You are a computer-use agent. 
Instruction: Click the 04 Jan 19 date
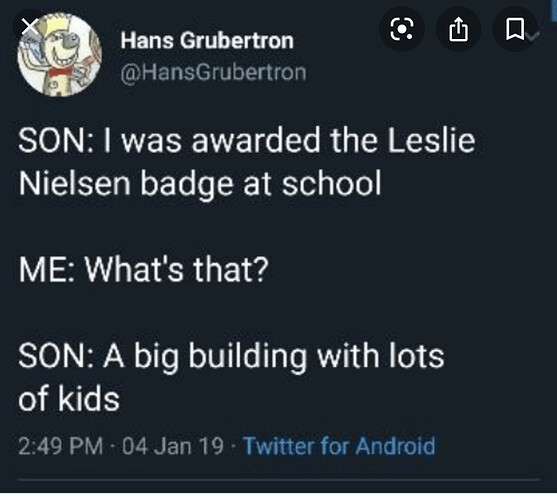173,446
